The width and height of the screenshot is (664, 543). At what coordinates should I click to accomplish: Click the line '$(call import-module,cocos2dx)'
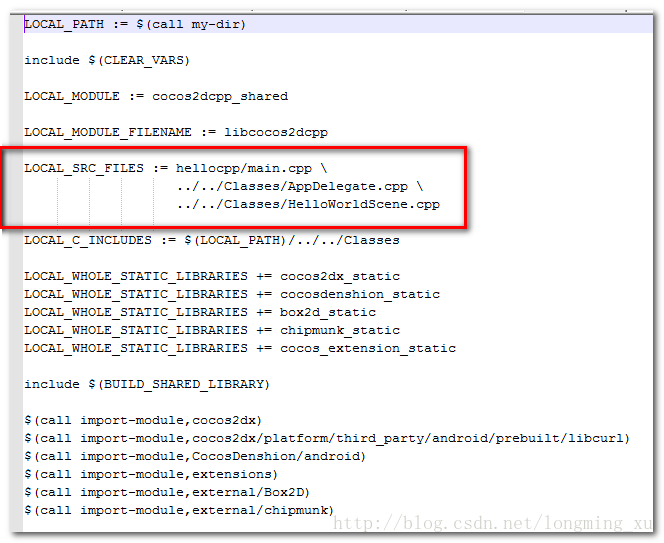coord(143,421)
